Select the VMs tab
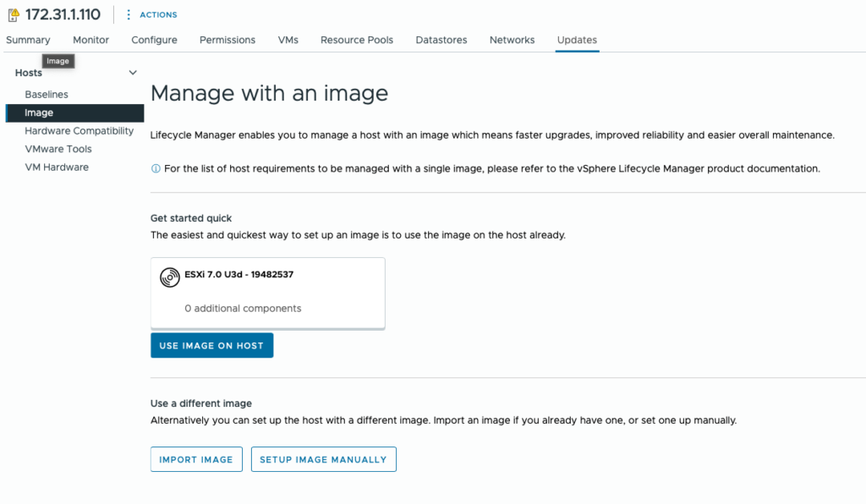 tap(288, 40)
